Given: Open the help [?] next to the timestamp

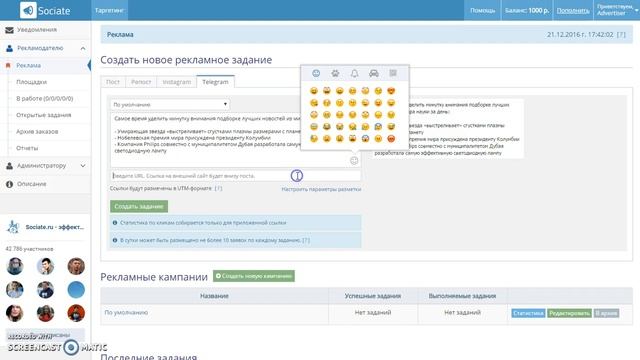Looking at the screenshot, I should click(621, 35).
